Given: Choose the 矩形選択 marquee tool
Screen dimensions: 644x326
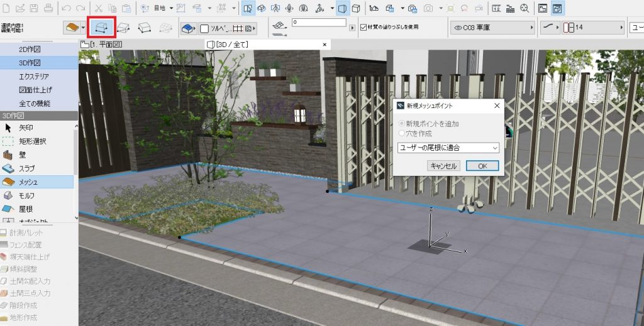Looking at the screenshot, I should click(x=31, y=141).
